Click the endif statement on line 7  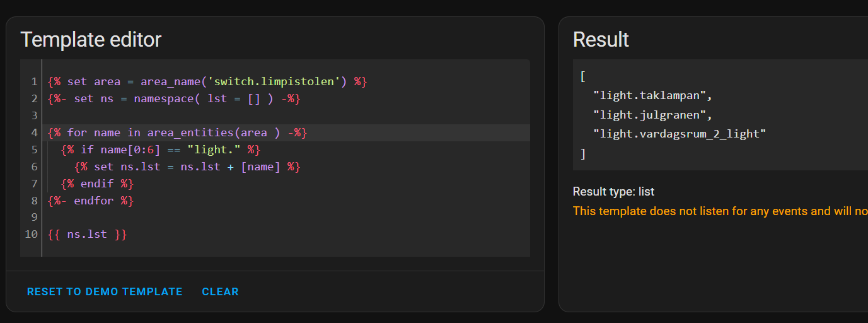(98, 184)
